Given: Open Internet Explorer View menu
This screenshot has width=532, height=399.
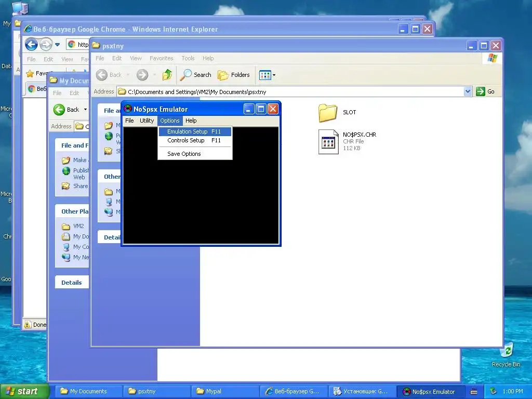Looking at the screenshot, I should 67,59.
